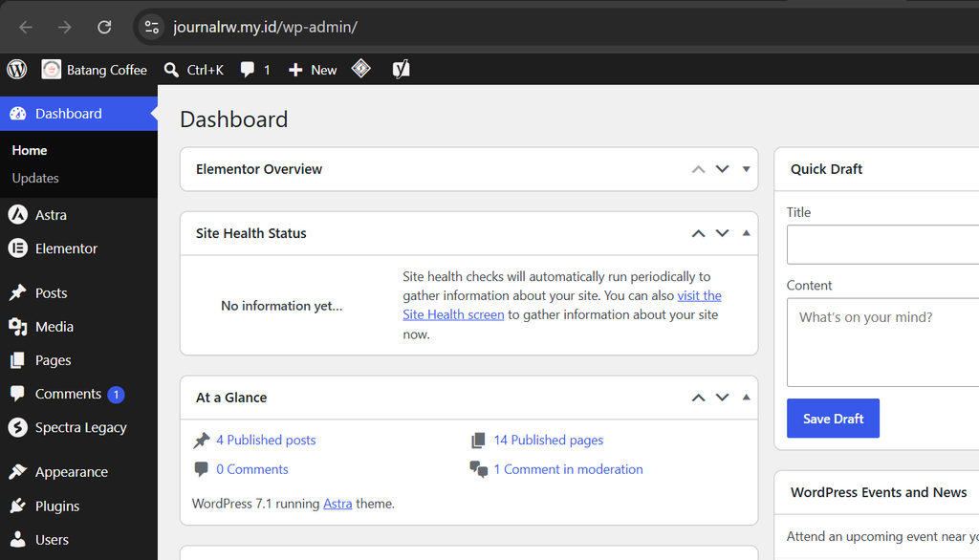This screenshot has width=979, height=560.
Task: Click the No information yet text
Action: 282,306
